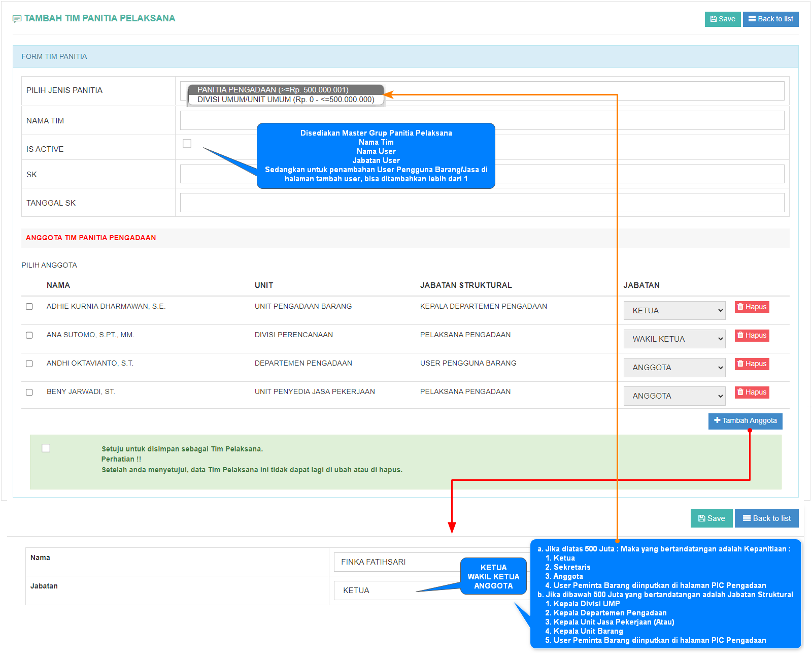Open the KETUA jabatan dropdown in first row
The image size is (812, 655).
click(x=674, y=311)
